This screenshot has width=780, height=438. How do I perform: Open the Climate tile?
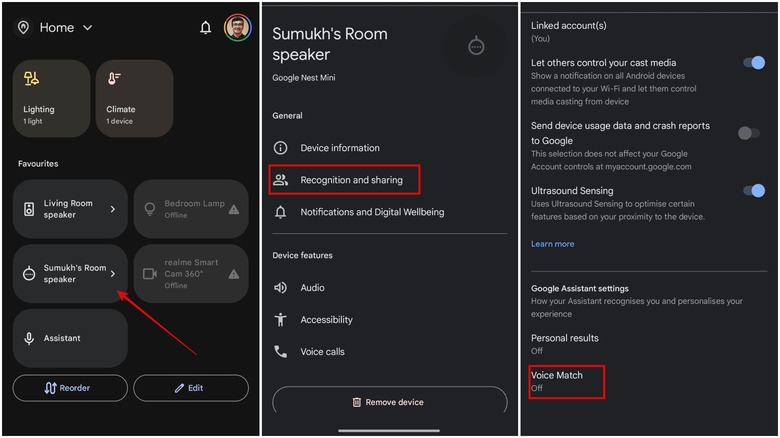pyautogui.click(x=134, y=98)
